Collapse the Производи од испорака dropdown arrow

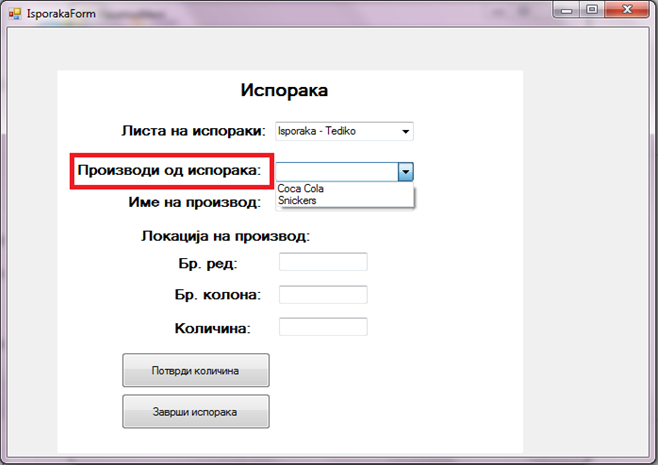[405, 172]
